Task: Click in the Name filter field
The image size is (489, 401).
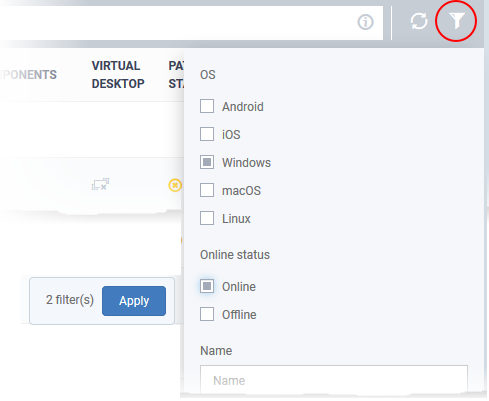Action: pos(334,380)
